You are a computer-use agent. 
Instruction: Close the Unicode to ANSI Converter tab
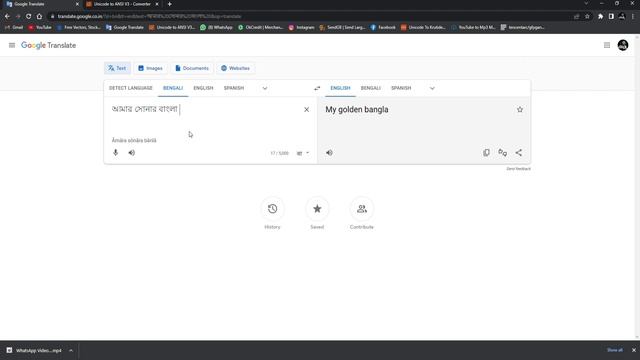(x=157, y=4)
